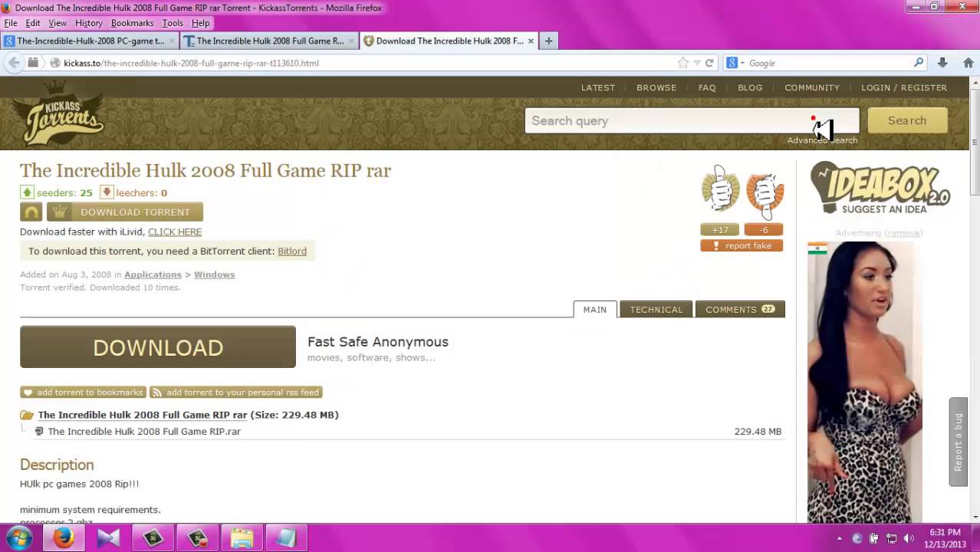The width and height of the screenshot is (980, 552).
Task: Switch to second Incredible Hulk Full Game tab
Action: (270, 41)
